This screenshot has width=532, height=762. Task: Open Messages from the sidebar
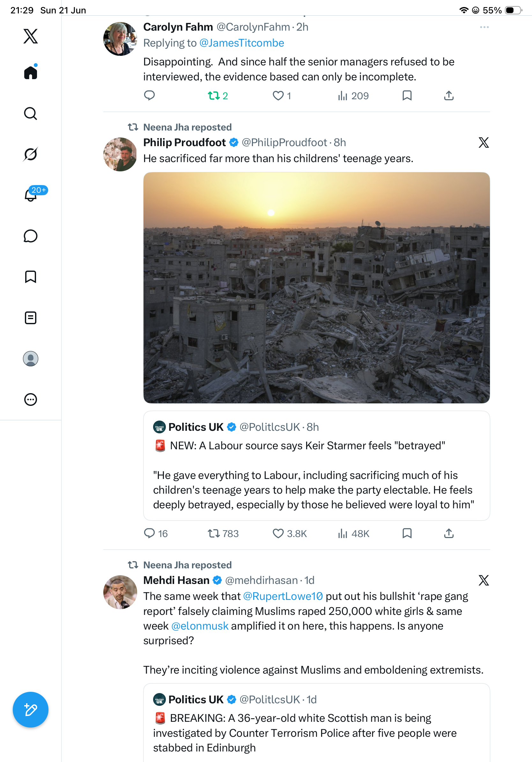tap(31, 236)
